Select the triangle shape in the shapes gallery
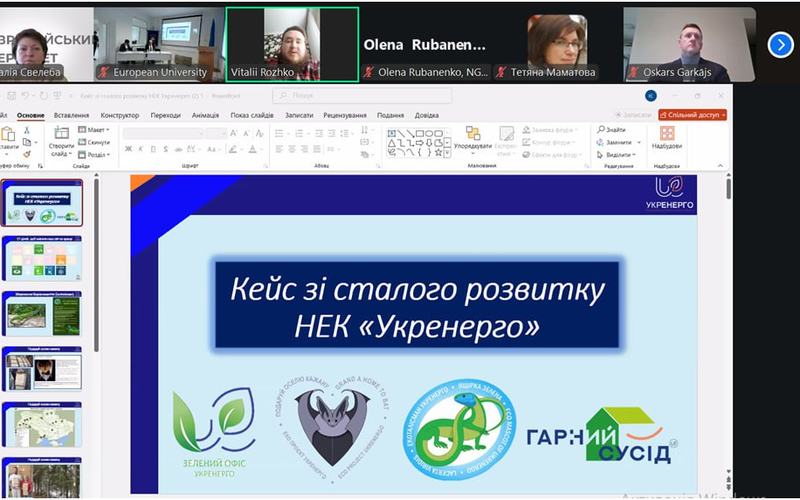 391,143
